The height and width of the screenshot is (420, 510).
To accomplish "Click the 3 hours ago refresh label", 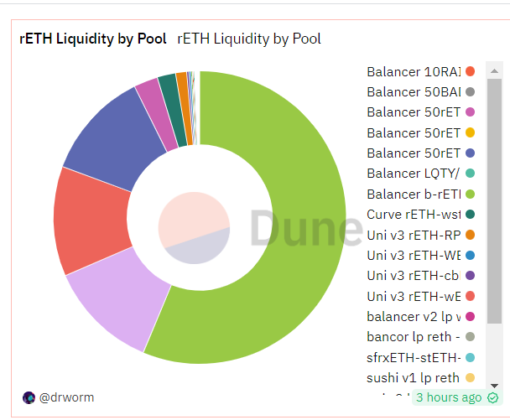I will point(449,397).
